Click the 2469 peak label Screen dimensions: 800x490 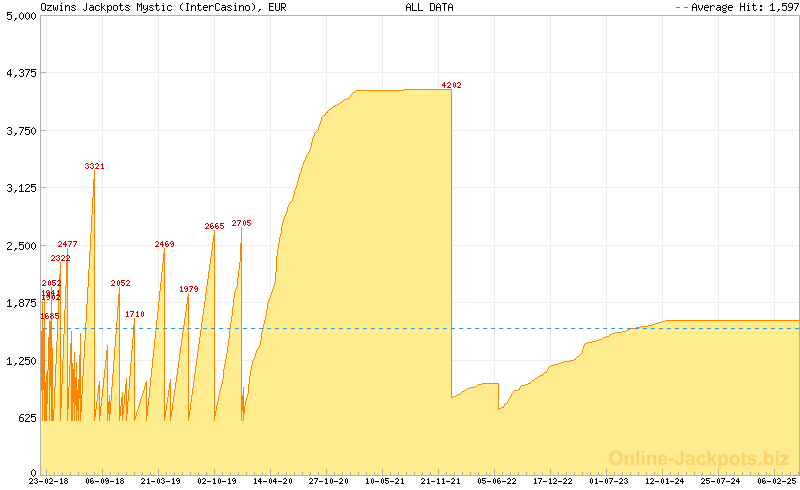pos(164,244)
